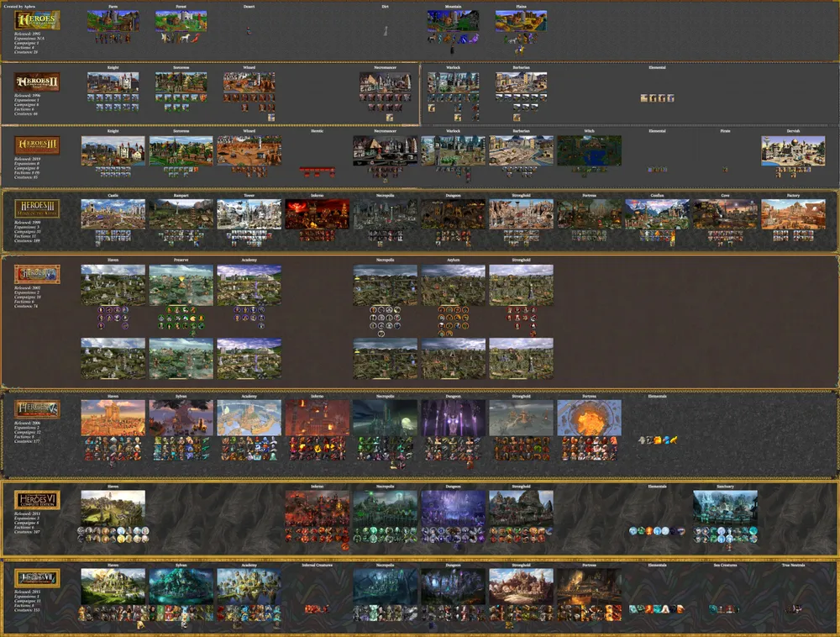Click the Heroes V Elementals creature icons
This screenshot has height=637, width=840.
pyautogui.click(x=657, y=440)
